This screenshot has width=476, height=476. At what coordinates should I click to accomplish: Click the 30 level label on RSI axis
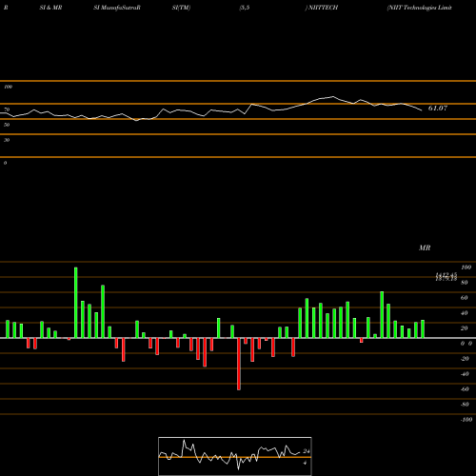click(x=7, y=140)
